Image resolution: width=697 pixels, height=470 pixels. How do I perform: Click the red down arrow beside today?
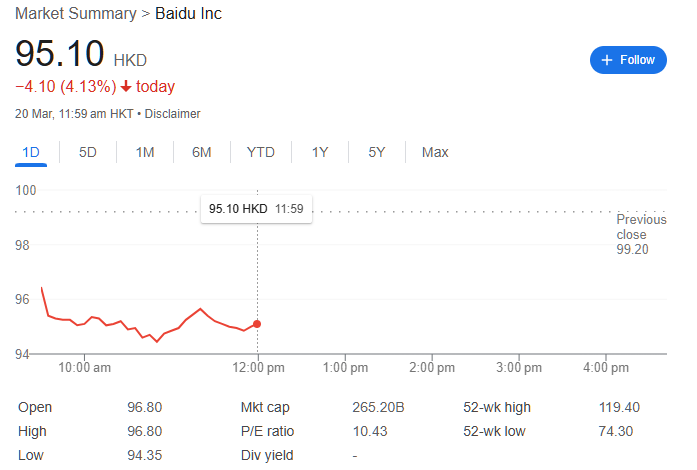[126, 87]
